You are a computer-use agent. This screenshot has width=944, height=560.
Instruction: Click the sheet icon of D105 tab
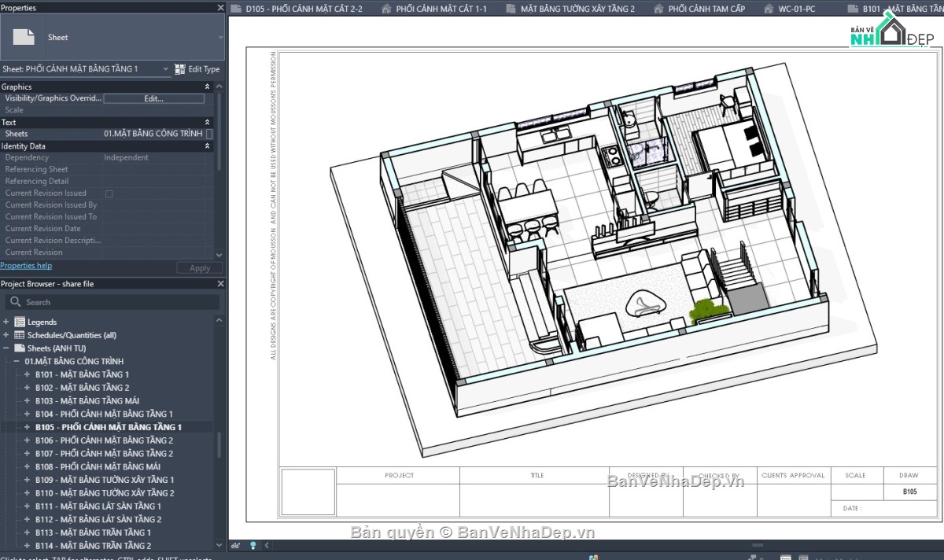click(x=237, y=9)
